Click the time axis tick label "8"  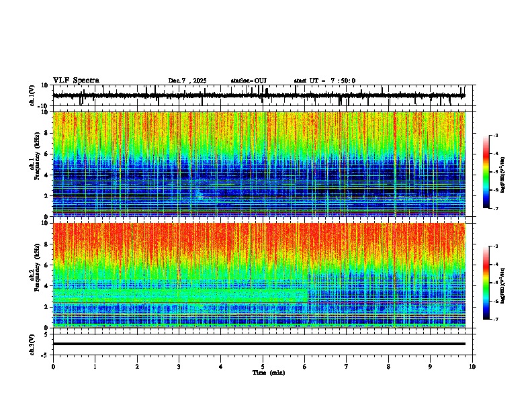[x=388, y=367]
